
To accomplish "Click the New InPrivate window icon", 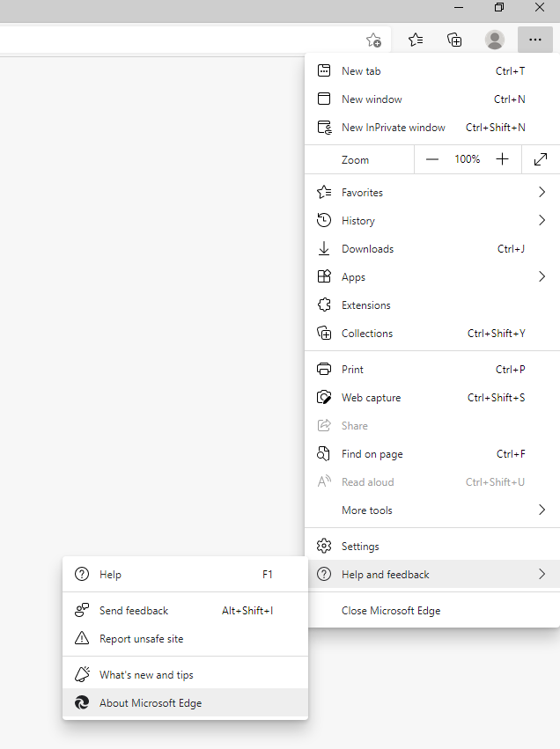I will click(x=324, y=127).
